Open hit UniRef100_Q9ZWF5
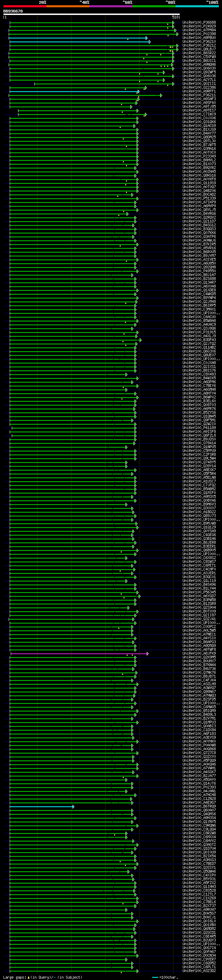222x980 pixels. click(199, 72)
